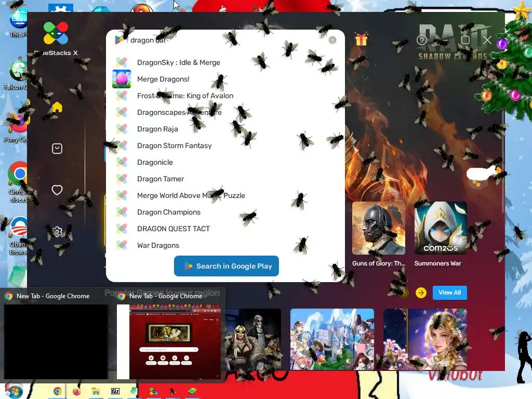Select Dragon Champions suggestion
Screen dimensions: 532x399
[169, 212]
